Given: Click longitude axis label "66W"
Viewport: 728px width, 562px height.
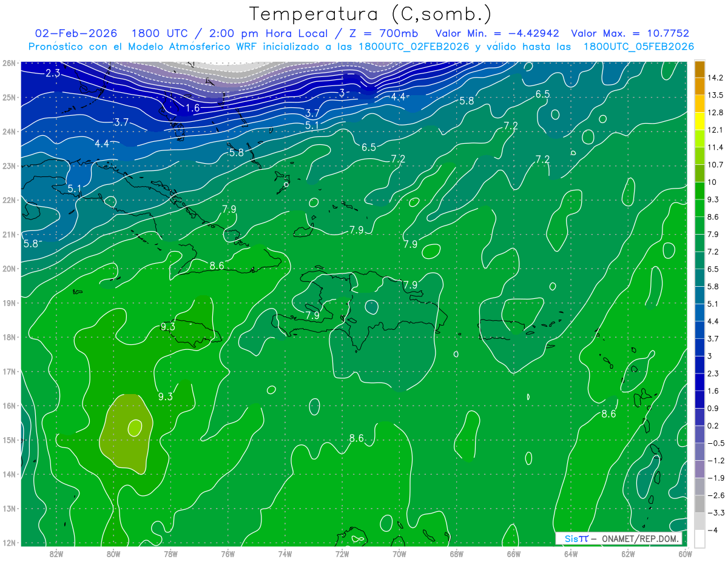Looking at the screenshot, I should 513,554.
